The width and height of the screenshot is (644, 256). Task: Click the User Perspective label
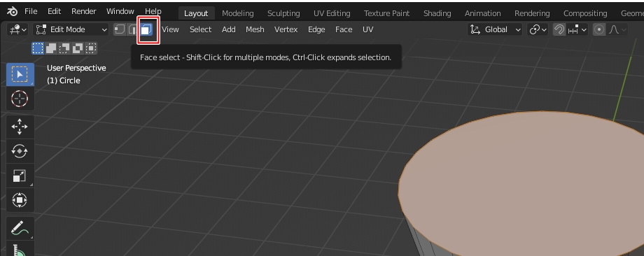pos(76,68)
